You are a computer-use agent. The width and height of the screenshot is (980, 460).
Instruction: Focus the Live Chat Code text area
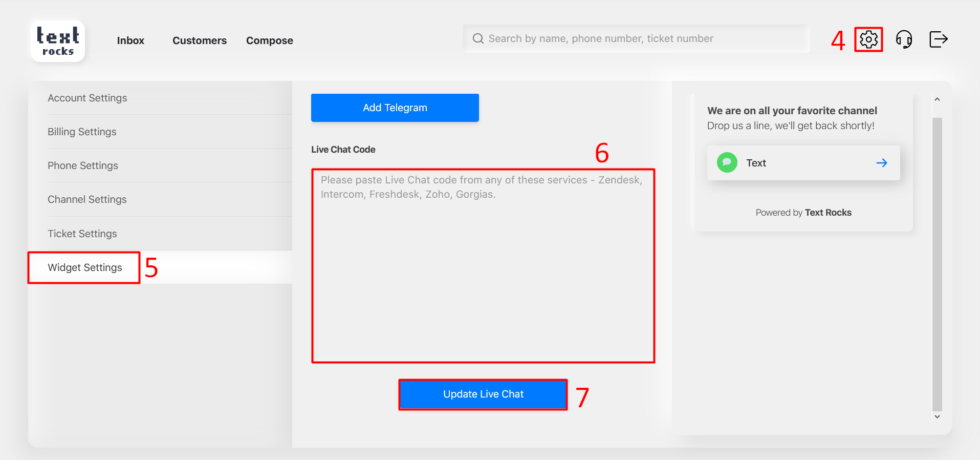tap(483, 266)
